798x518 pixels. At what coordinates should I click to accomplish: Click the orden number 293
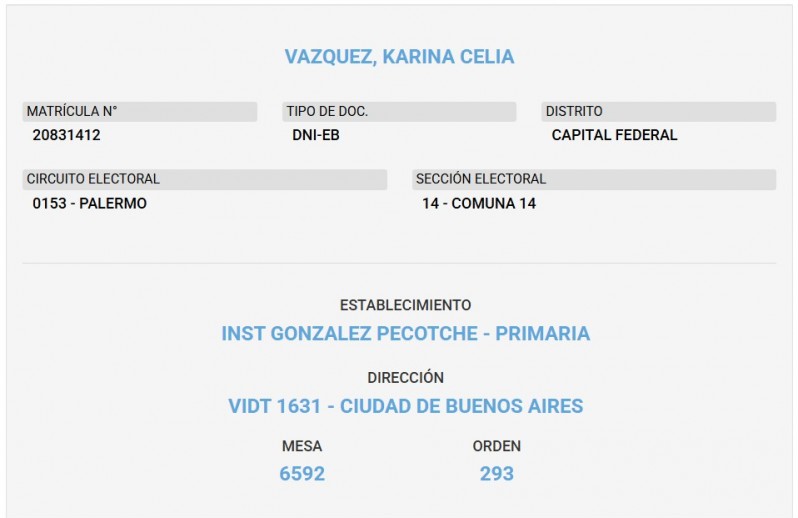[x=497, y=473]
